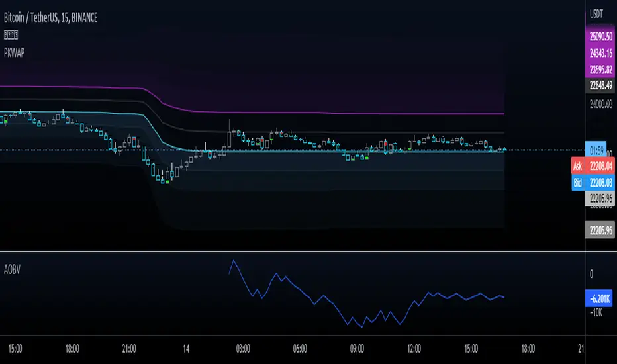The width and height of the screenshot is (617, 364).
Task: Click the 14 date label on the time axis
Action: click(186, 349)
